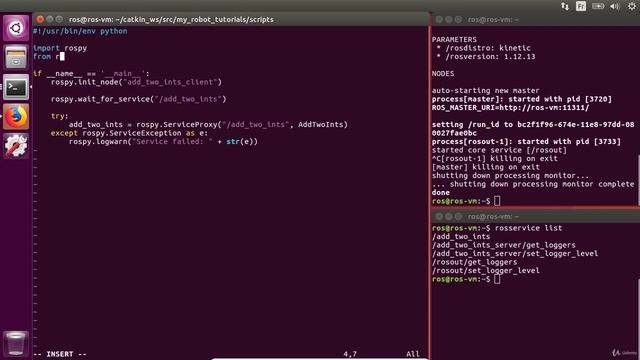Click the roscore terminal prompt
The height and width of the screenshot is (360, 640).
(x=466, y=201)
